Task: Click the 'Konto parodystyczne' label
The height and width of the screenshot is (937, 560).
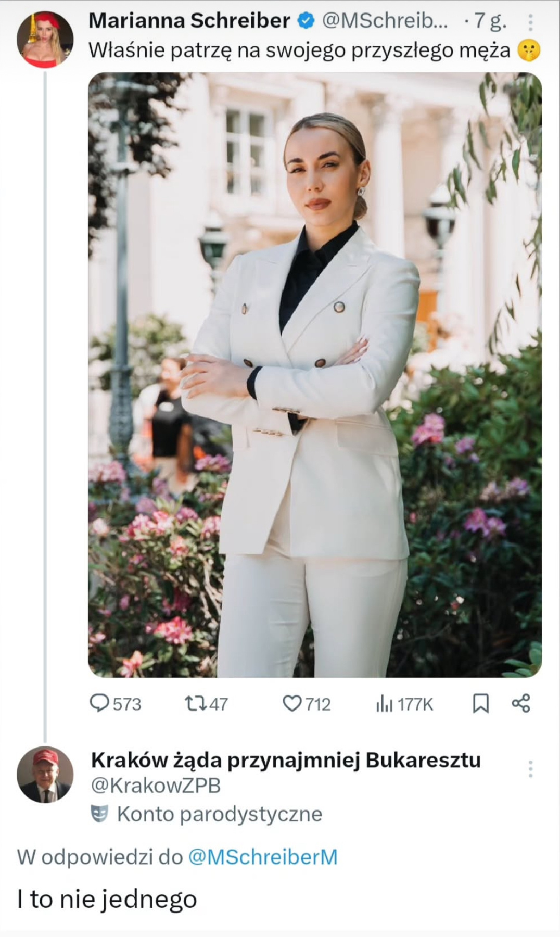Action: (x=219, y=814)
